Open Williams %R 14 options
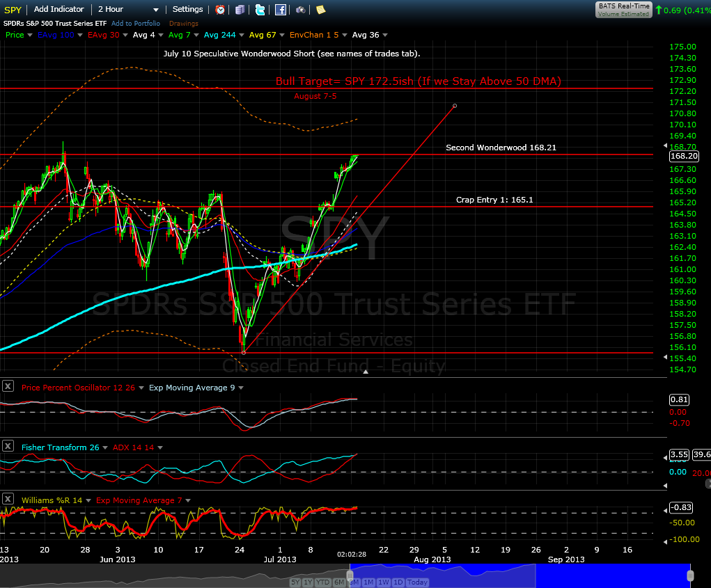 pos(88,500)
